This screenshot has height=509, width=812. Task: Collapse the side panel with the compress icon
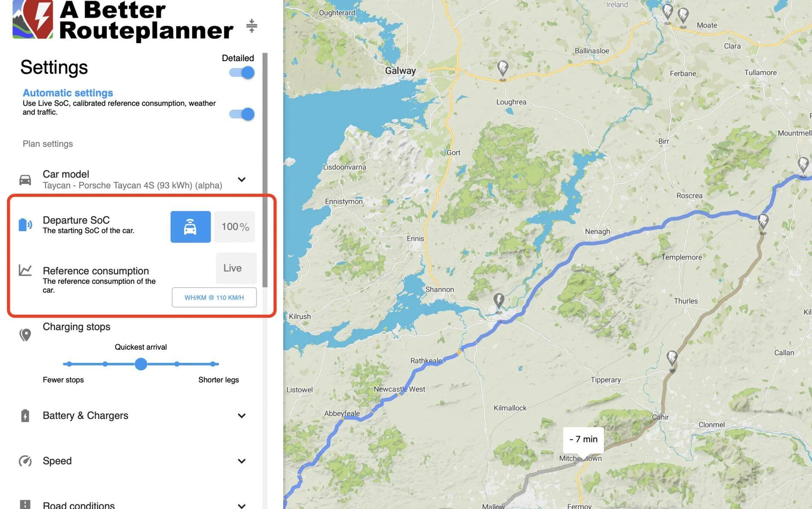tap(252, 26)
